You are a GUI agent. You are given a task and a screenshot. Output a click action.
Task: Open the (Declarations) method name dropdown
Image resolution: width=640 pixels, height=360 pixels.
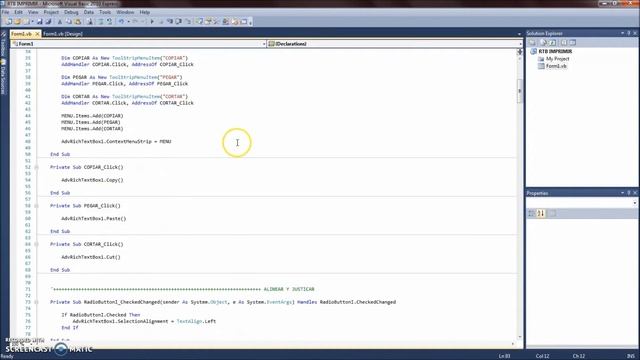pyautogui.click(x=520, y=44)
